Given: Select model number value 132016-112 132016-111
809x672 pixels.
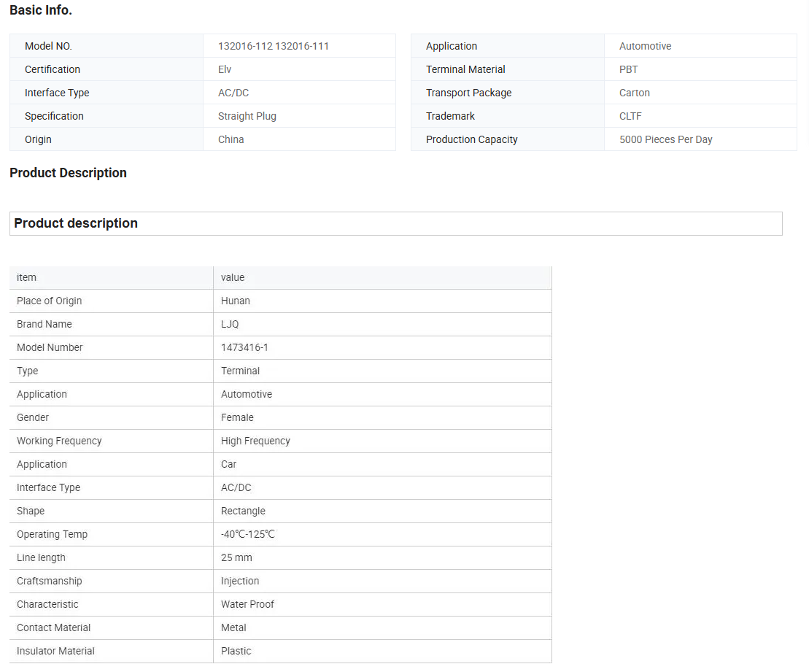Looking at the screenshot, I should 273,46.
